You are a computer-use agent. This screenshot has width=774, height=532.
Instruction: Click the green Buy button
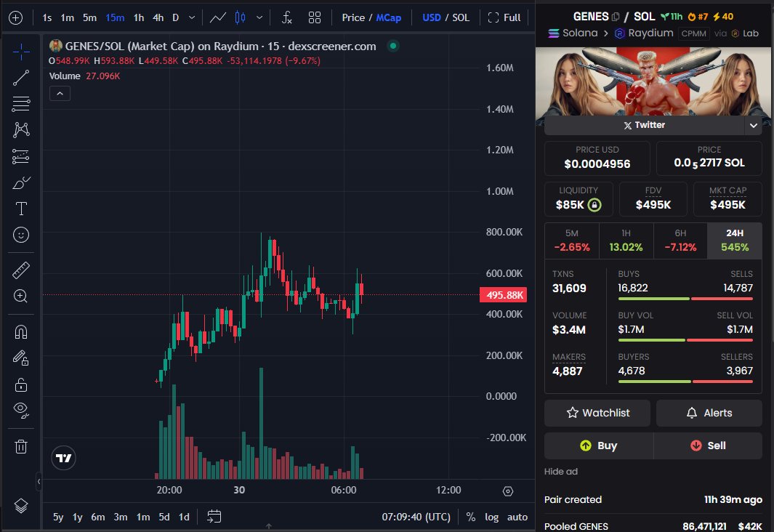click(x=599, y=446)
